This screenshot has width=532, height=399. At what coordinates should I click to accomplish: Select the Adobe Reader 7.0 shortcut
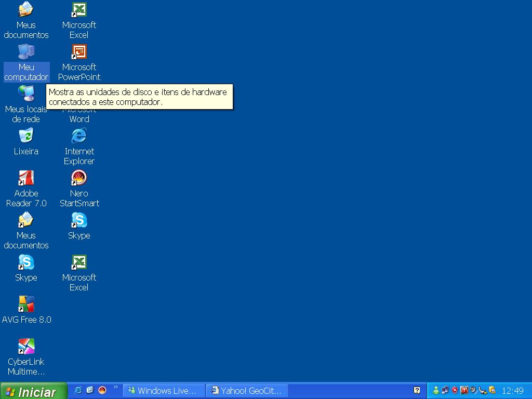pos(26,189)
